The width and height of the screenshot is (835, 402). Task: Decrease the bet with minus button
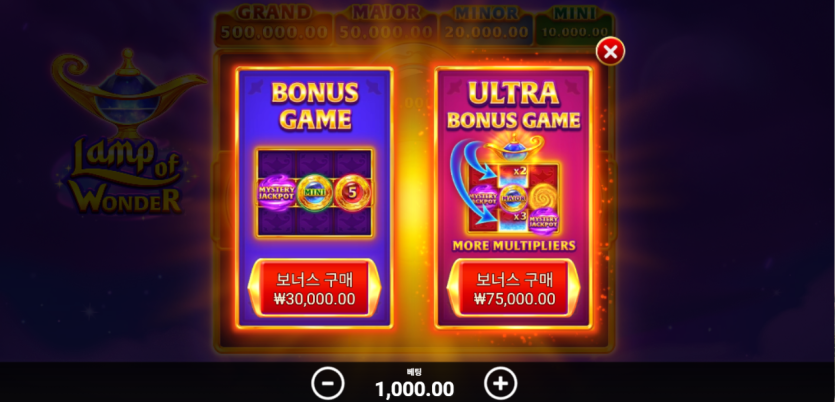pos(328,383)
